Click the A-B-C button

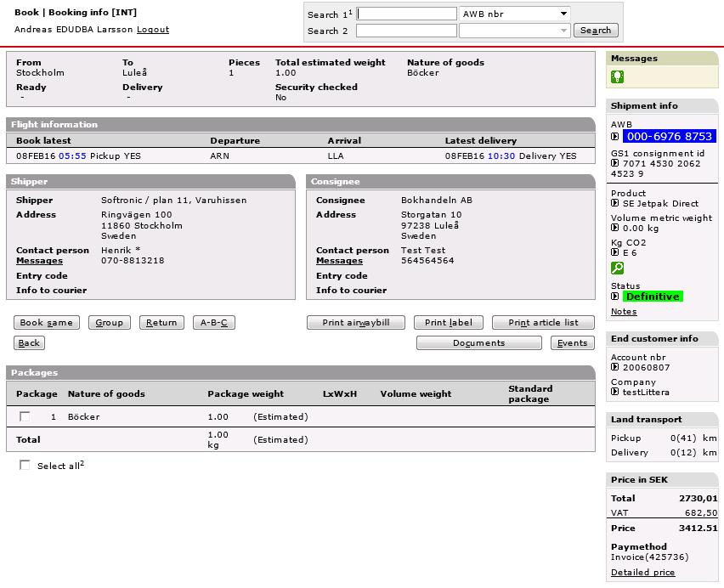click(214, 323)
